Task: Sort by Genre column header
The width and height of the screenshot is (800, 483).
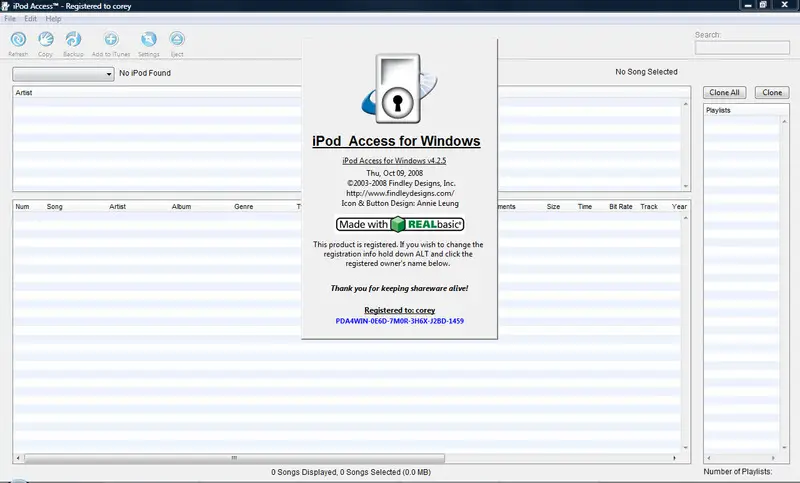Action: pos(243,207)
